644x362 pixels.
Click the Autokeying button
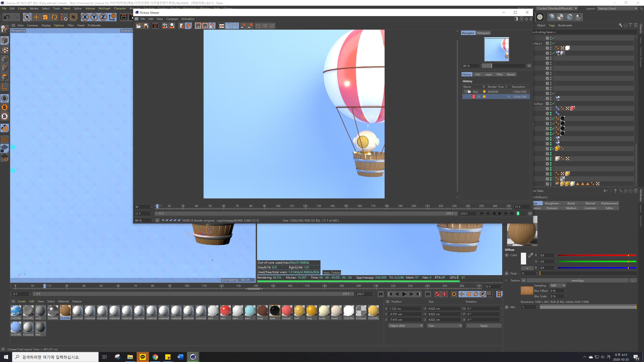click(x=444, y=294)
